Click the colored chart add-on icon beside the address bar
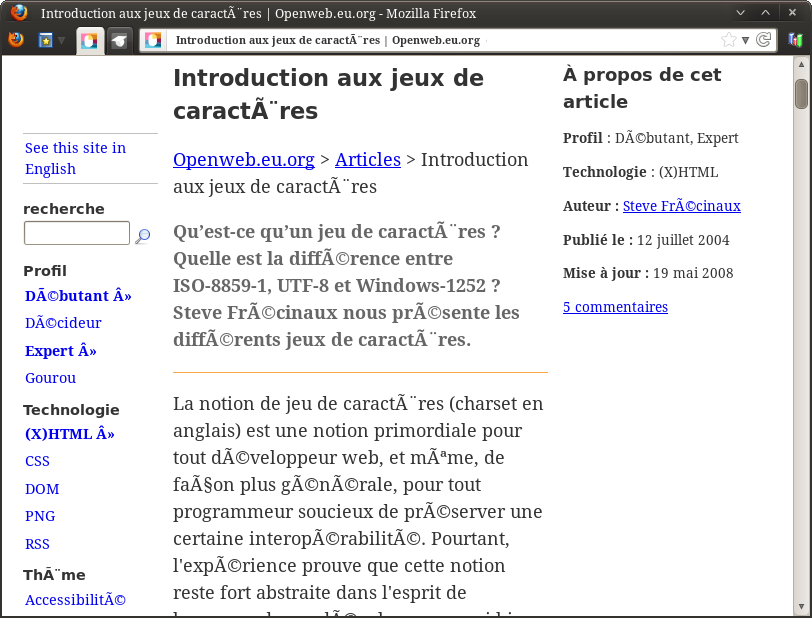Viewport: 812px width, 618px height. [x=795, y=40]
